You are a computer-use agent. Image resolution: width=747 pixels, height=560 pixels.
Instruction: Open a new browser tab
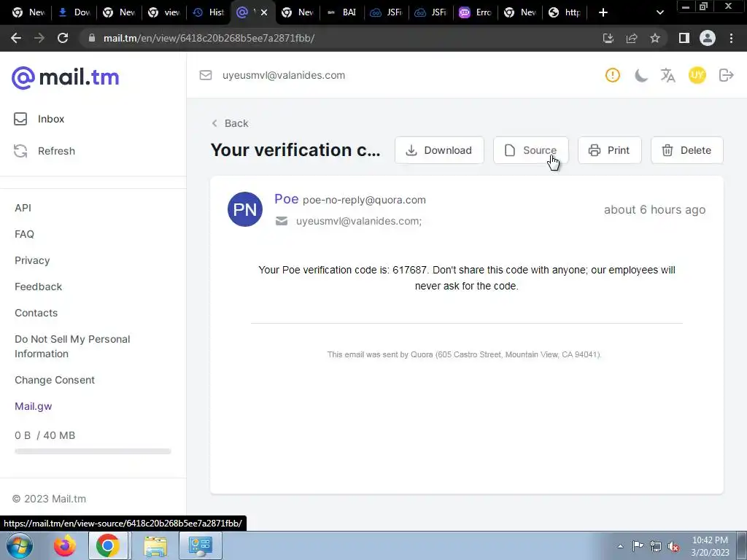click(x=603, y=12)
